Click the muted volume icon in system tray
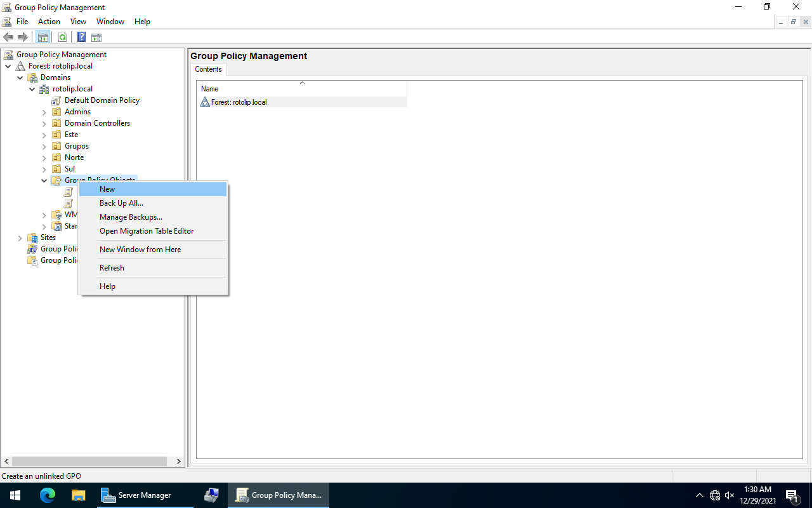Viewport: 812px width, 508px height. tap(730, 495)
